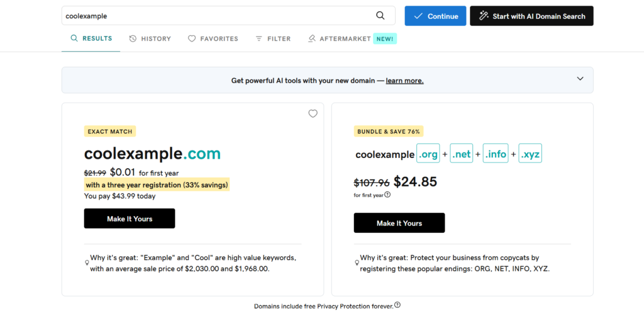
Task: Click the .org extension box
Action: [x=428, y=153]
